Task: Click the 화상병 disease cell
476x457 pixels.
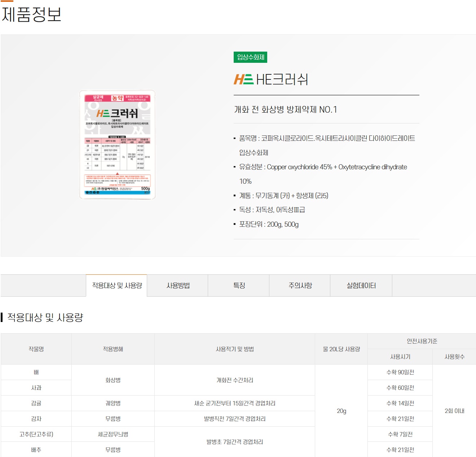Action: point(113,380)
